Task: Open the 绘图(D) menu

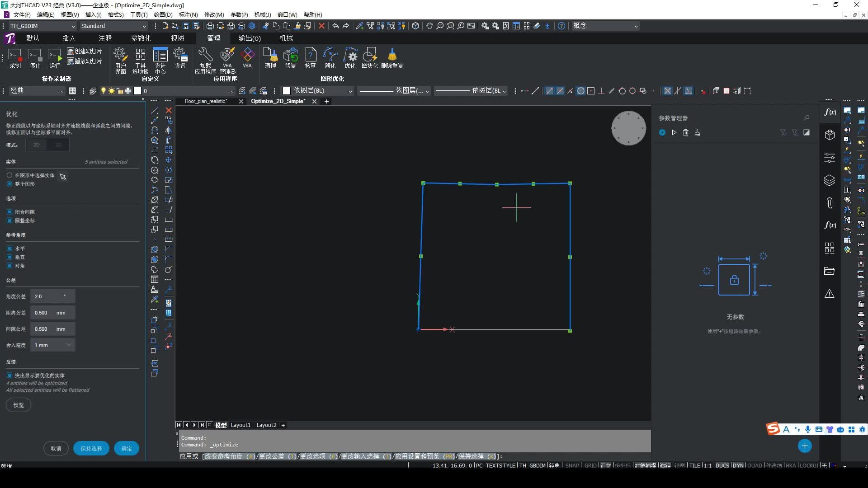Action: (x=163, y=15)
